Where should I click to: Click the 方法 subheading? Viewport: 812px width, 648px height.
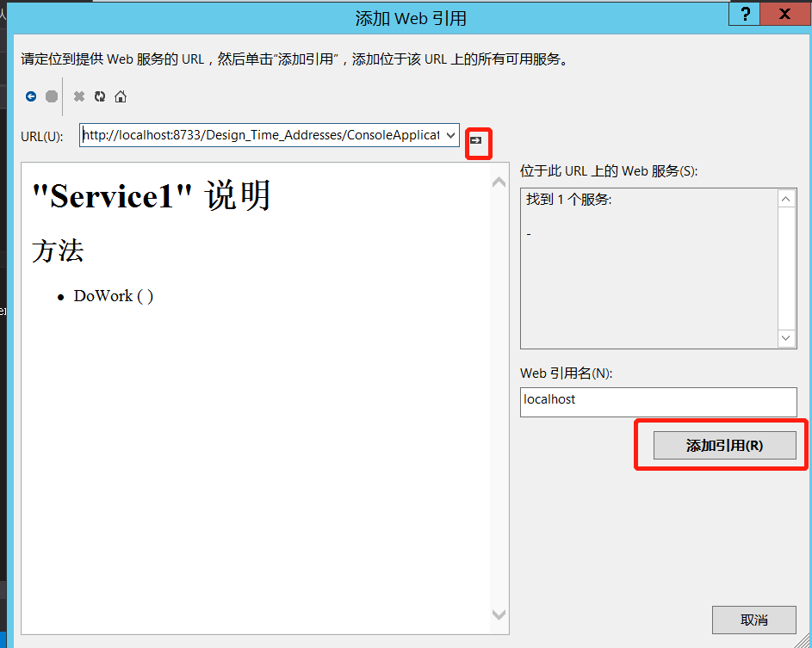pyautogui.click(x=58, y=251)
